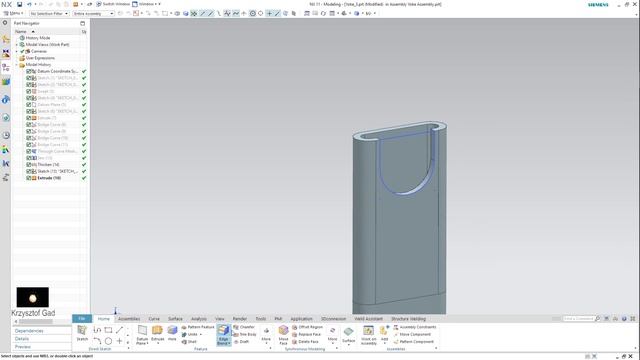Viewport: 640px width, 360px height.
Task: Click the Save icon in the title bar
Action: [19, 4]
